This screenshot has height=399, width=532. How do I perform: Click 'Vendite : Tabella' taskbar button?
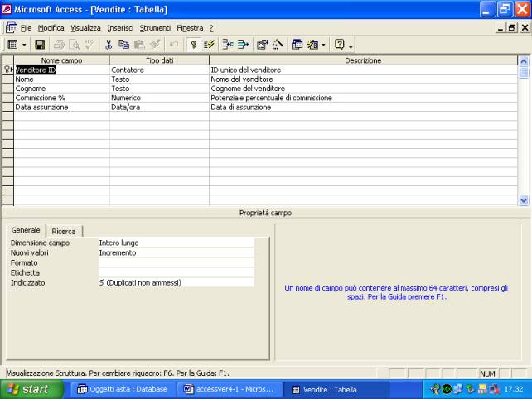(x=336, y=389)
